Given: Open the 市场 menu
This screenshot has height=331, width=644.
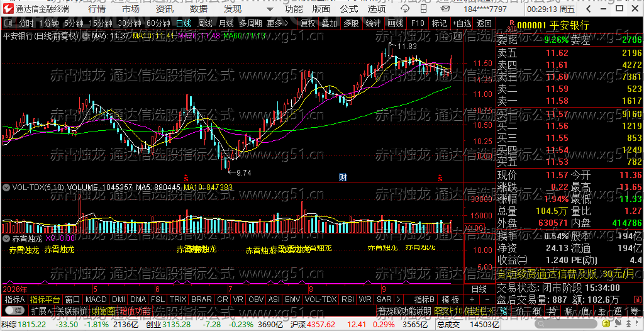Looking at the screenshot, I should point(131,9).
